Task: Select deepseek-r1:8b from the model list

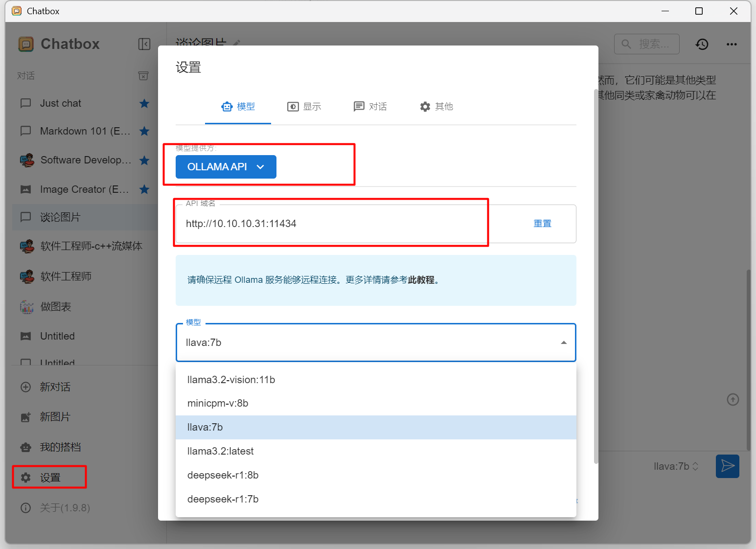Action: pyautogui.click(x=223, y=475)
